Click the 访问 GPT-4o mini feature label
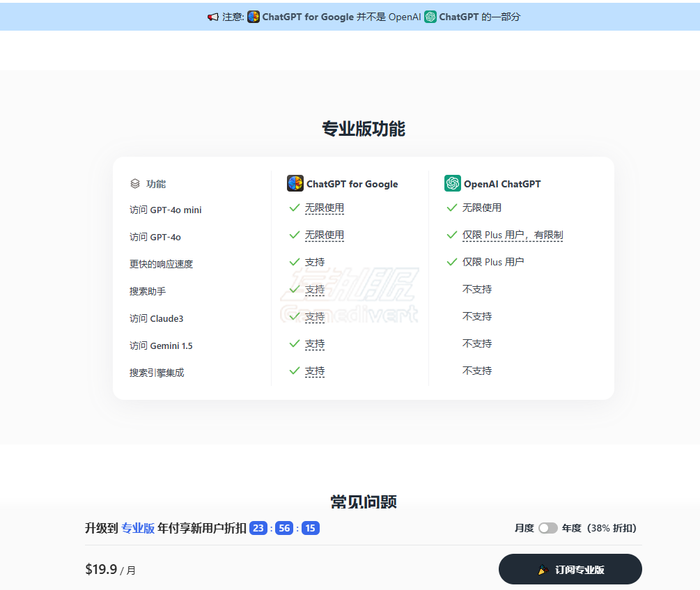Screen dimensions: 700x590 (166, 210)
